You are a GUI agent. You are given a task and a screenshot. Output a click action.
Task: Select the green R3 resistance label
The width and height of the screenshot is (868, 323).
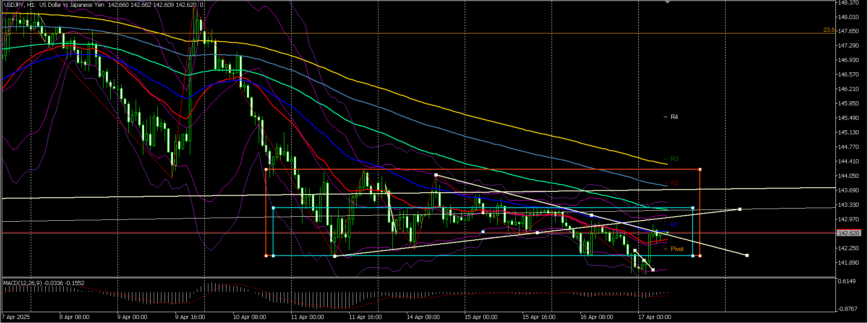[x=674, y=159]
